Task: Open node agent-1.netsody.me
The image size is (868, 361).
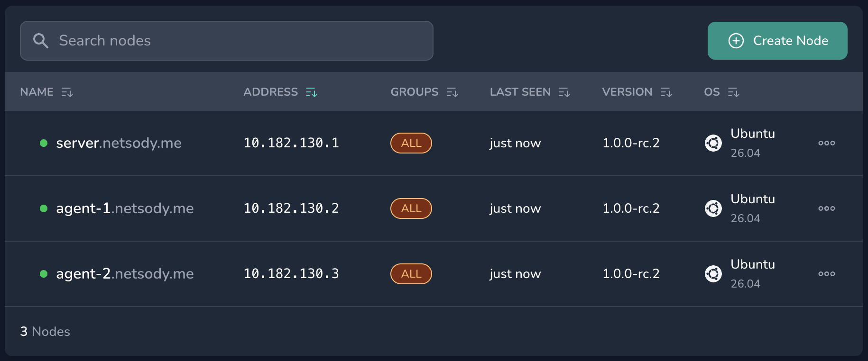Action: pos(125,208)
